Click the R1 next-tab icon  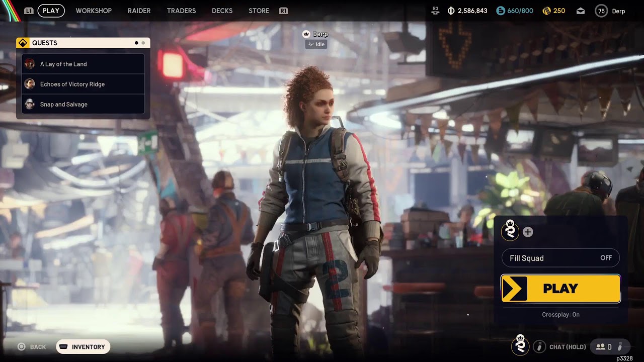(283, 11)
